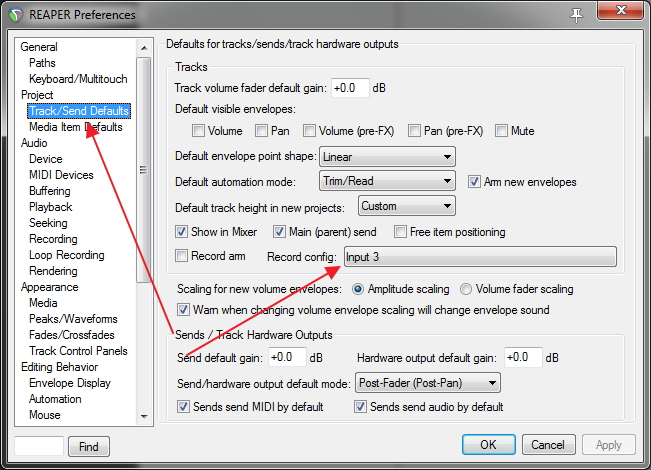Uncheck Sends send MIDI by default

183,406
